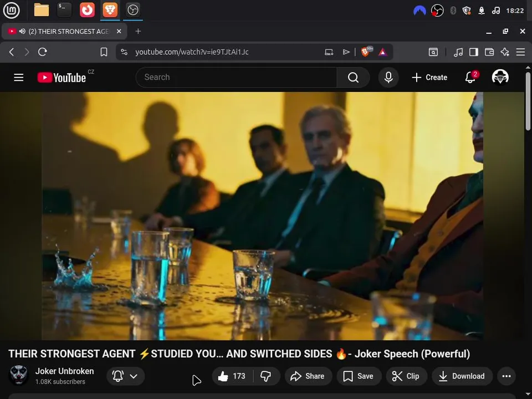Click the Create button
The image size is (532, 399).
[429, 78]
